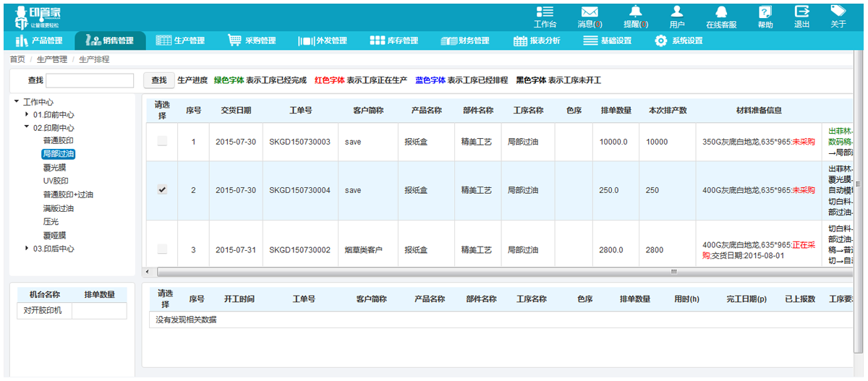
Task: Click the 工单号 header in upper table
Action: tap(301, 111)
